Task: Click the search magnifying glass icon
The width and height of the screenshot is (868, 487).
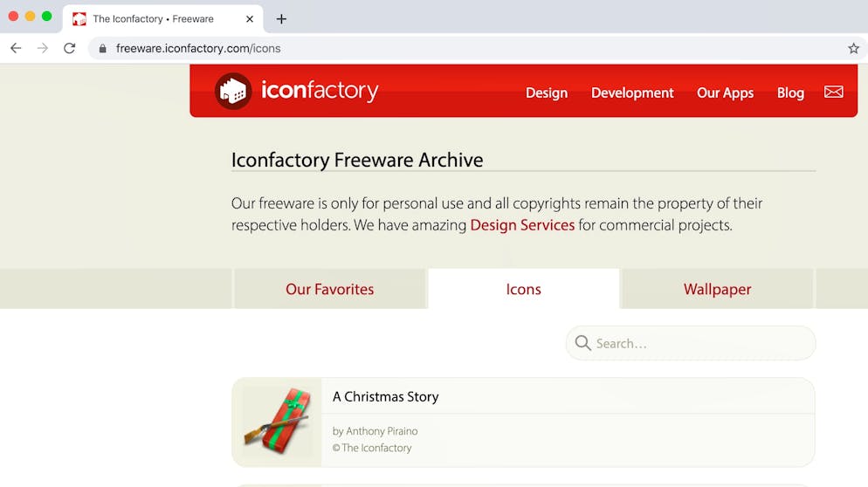Action: (582, 343)
